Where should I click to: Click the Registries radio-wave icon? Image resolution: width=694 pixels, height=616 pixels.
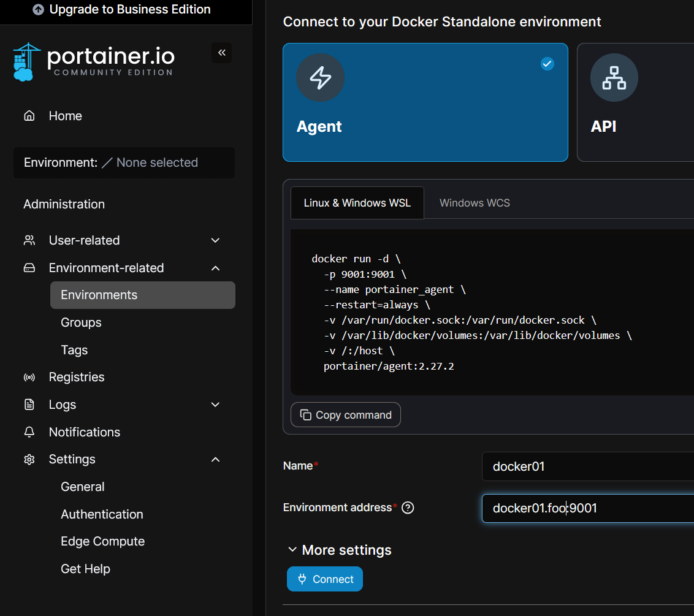click(29, 377)
